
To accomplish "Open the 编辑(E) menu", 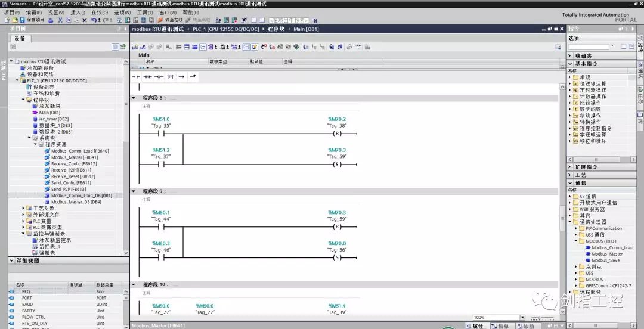I will tap(33, 12).
